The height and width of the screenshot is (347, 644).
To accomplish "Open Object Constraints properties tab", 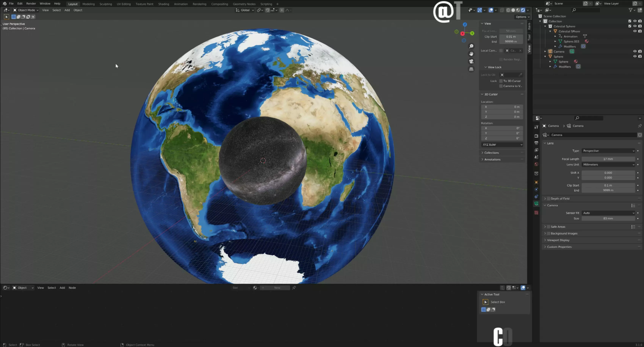I will coord(536,197).
